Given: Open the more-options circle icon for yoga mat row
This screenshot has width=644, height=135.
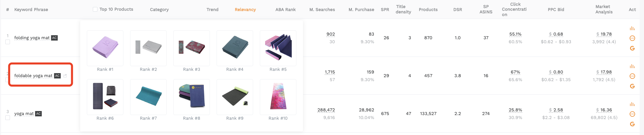Looking at the screenshot, I should (x=632, y=114).
